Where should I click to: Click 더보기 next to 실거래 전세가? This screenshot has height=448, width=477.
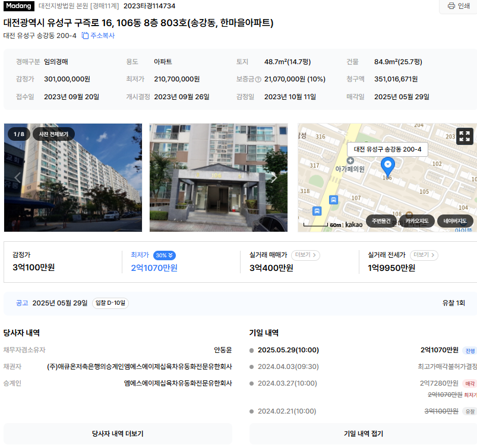tap(424, 255)
